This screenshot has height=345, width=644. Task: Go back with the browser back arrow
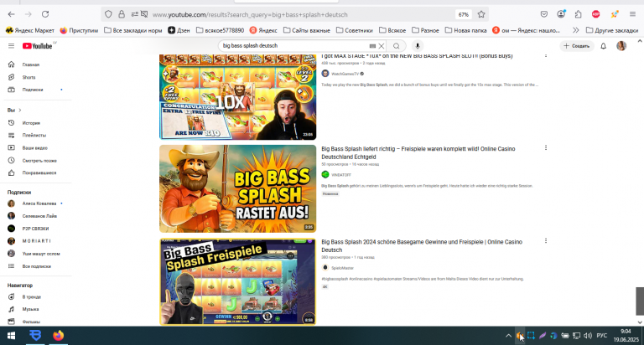[11, 14]
